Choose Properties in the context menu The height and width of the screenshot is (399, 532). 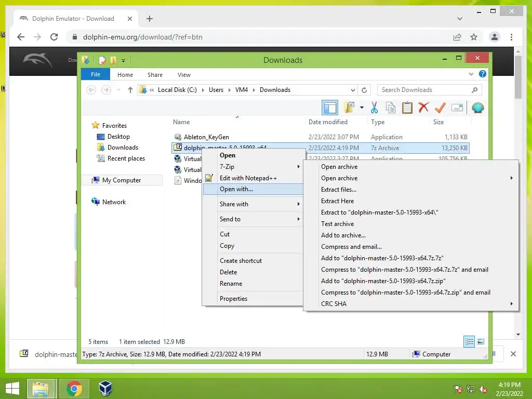point(253,299)
